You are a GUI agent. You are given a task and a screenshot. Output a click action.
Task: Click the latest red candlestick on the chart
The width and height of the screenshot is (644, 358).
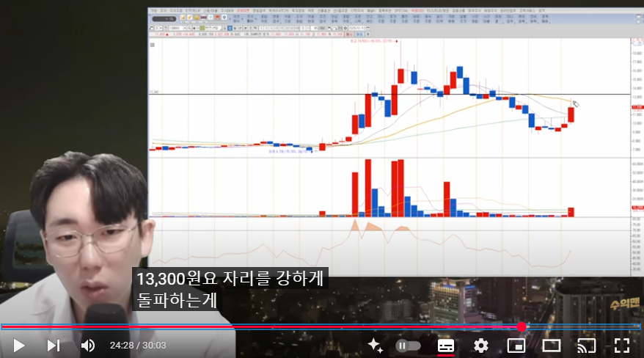(571, 114)
